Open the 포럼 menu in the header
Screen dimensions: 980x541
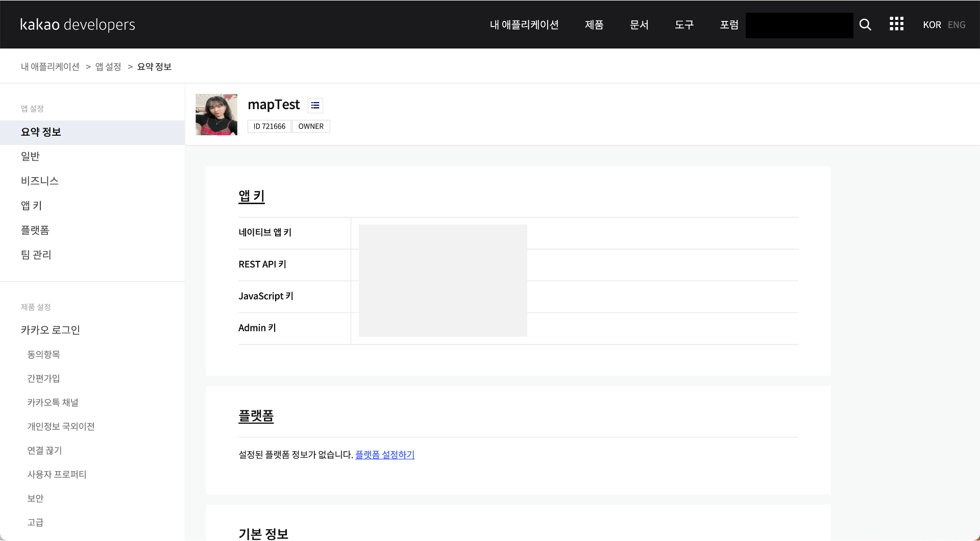pyautogui.click(x=729, y=24)
